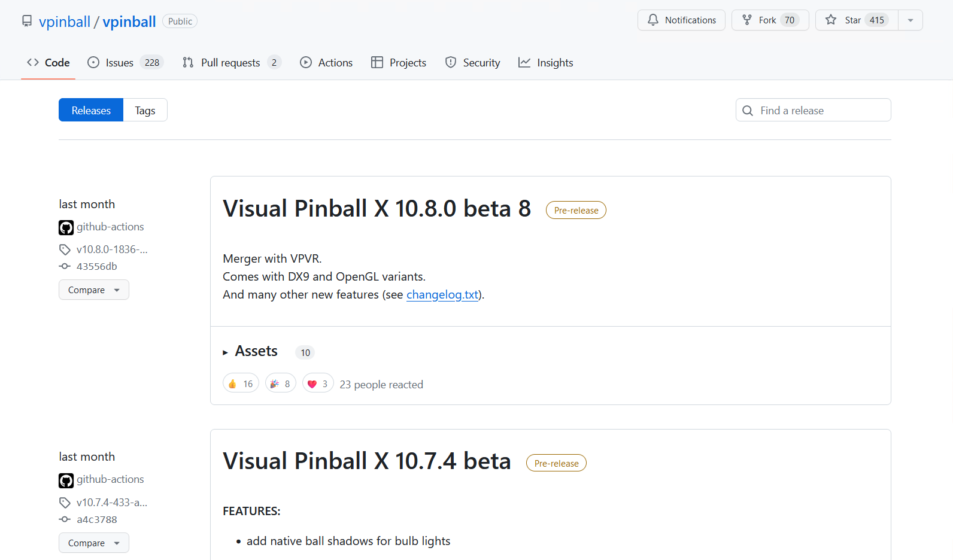This screenshot has height=560, width=953.
Task: View the Insights tab
Action: tap(546, 62)
